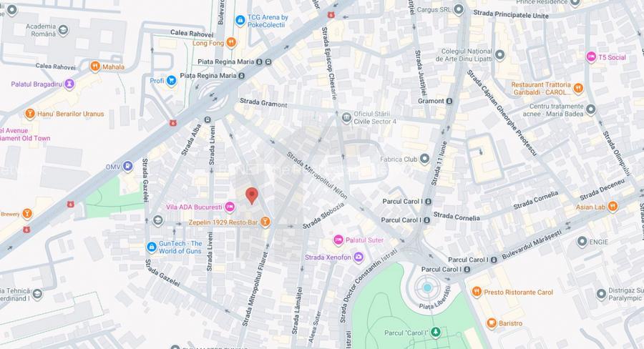Screen dimensions: 644x349
Task: Select the Asian Lab restaurant icon
Action: coord(613,207)
